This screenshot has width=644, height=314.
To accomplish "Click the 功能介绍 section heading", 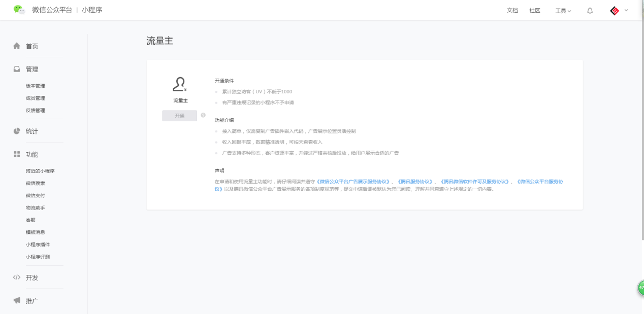I will (x=224, y=120).
